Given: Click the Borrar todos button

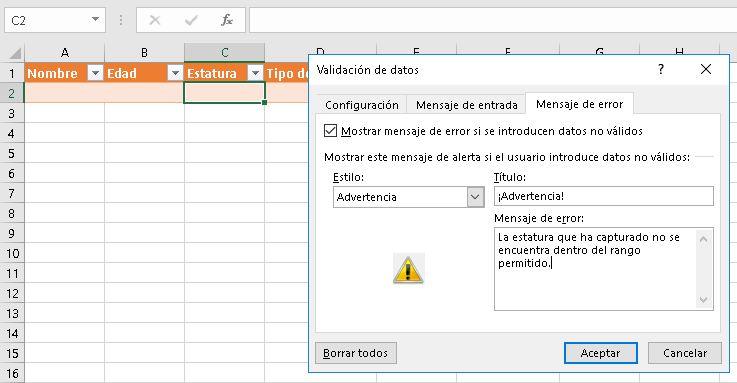Looking at the screenshot, I should (356, 353).
